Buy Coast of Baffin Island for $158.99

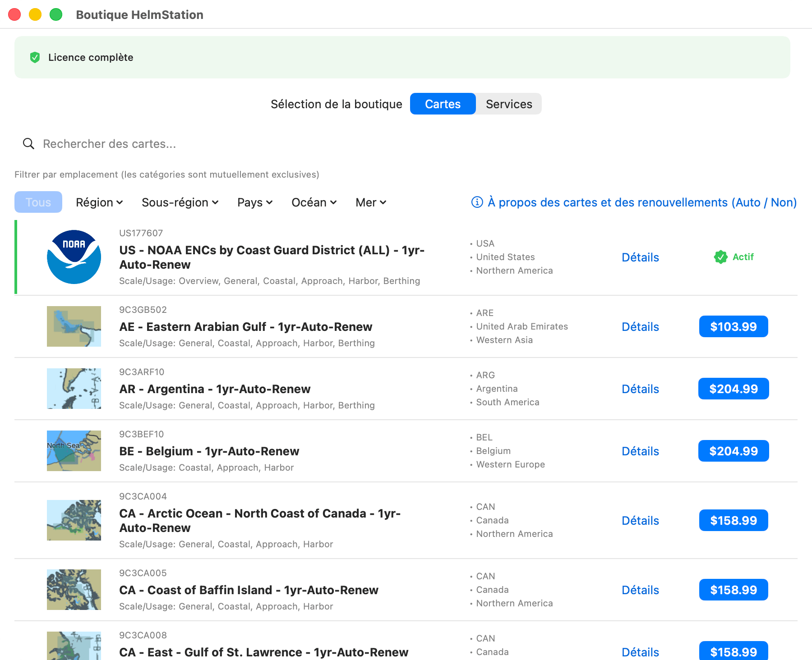pos(734,590)
